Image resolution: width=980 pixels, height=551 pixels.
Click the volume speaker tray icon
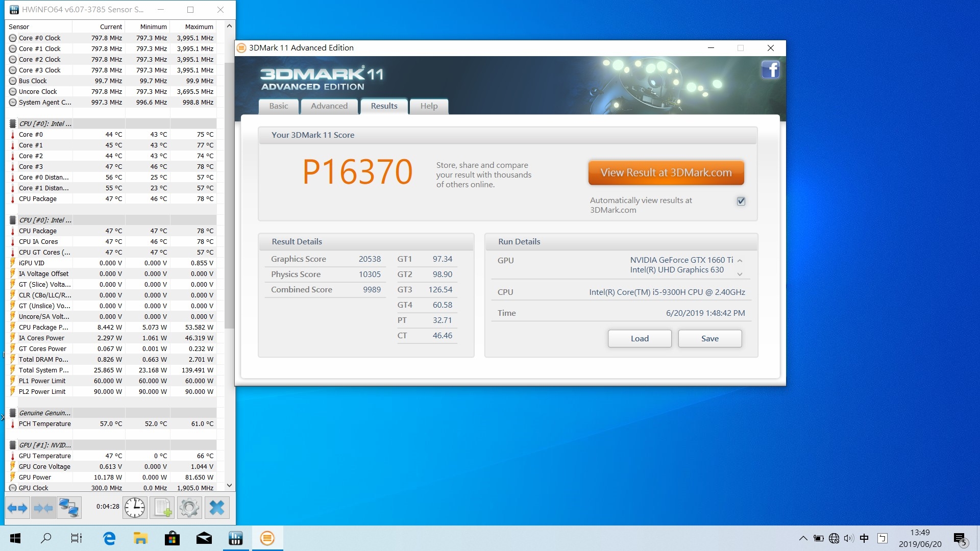tap(849, 538)
